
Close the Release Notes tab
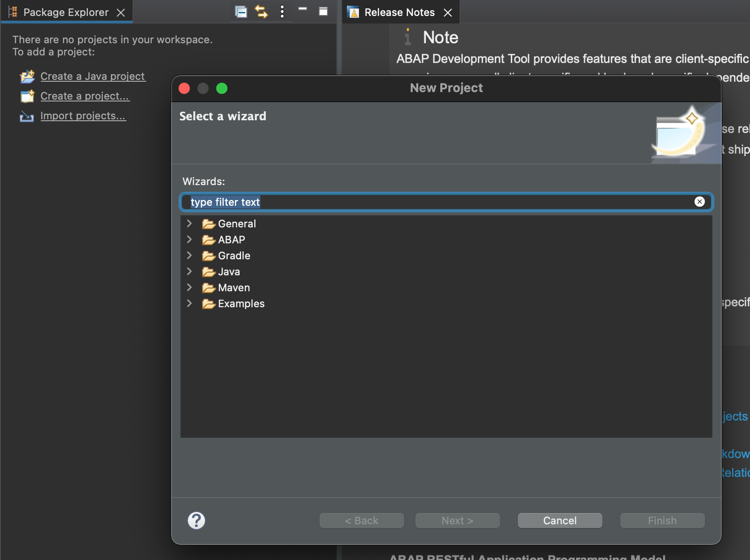click(448, 13)
